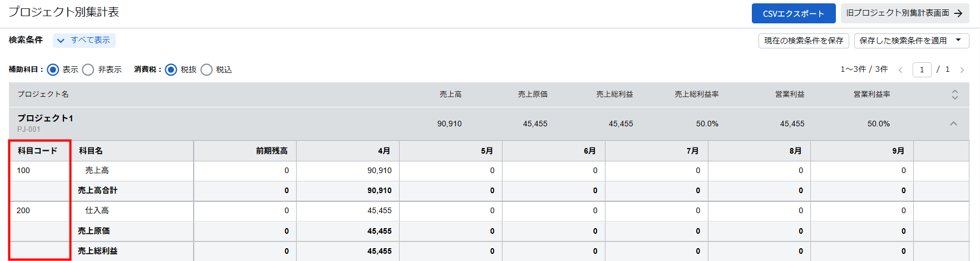Go to previous page chevron
Image resolution: width=980 pixels, height=261 pixels.
[x=900, y=70]
